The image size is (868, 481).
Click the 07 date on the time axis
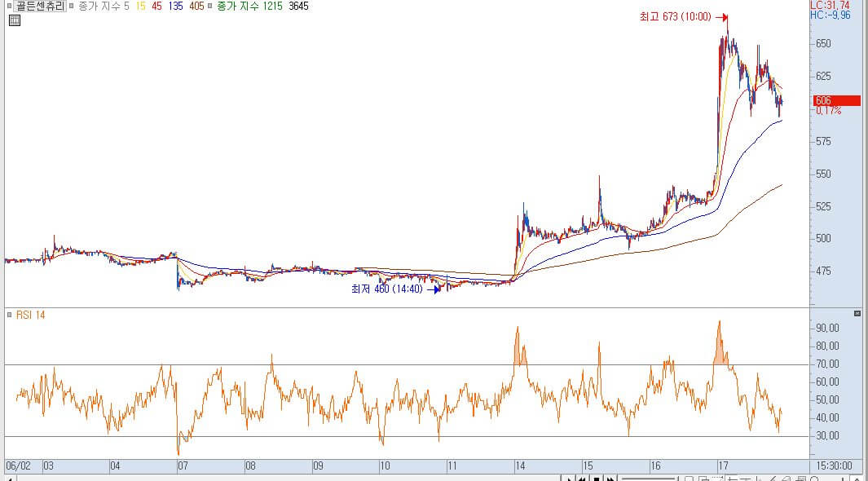(183, 466)
